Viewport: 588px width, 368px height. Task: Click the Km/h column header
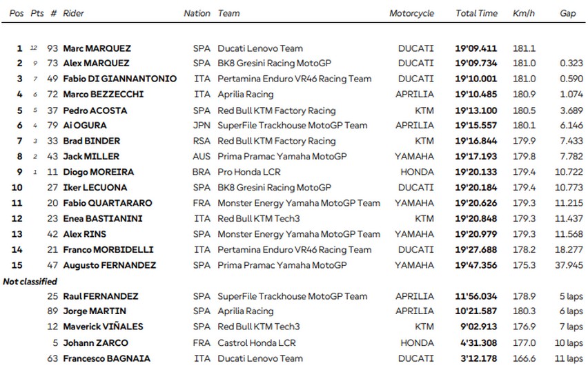click(524, 14)
